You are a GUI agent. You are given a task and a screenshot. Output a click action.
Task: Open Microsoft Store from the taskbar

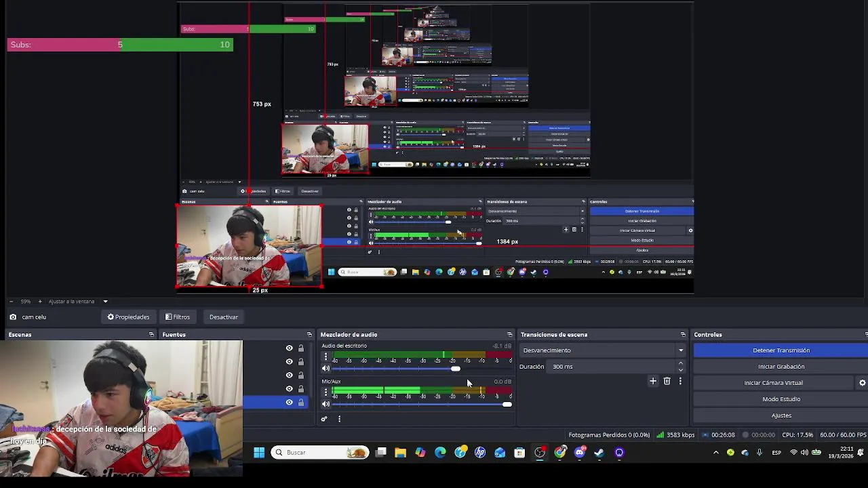(x=519, y=453)
